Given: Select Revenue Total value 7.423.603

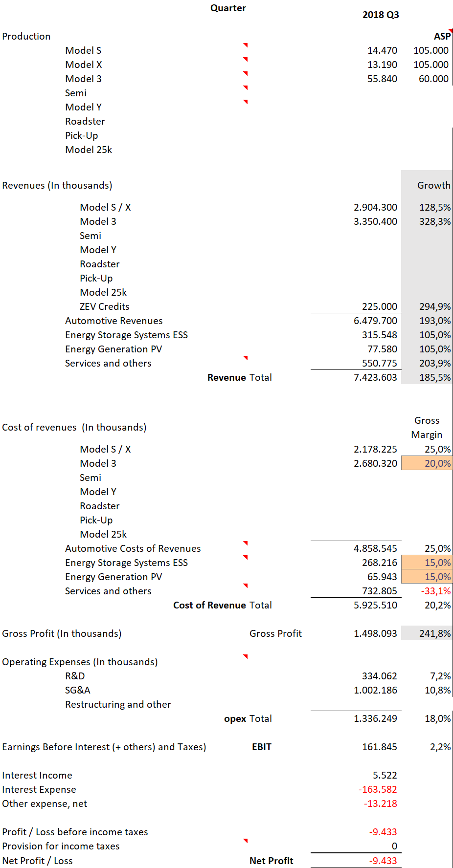Looking at the screenshot, I should pos(375,377).
